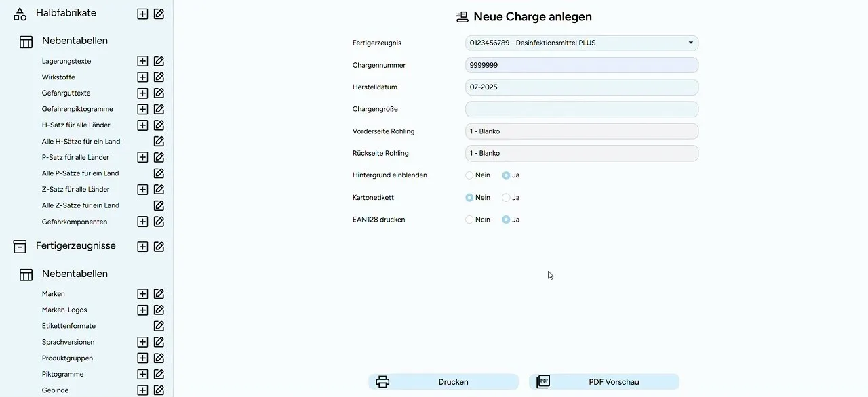The height and width of the screenshot is (397, 868).
Task: Choose Nein for EAN128 drucken
Action: point(469,220)
